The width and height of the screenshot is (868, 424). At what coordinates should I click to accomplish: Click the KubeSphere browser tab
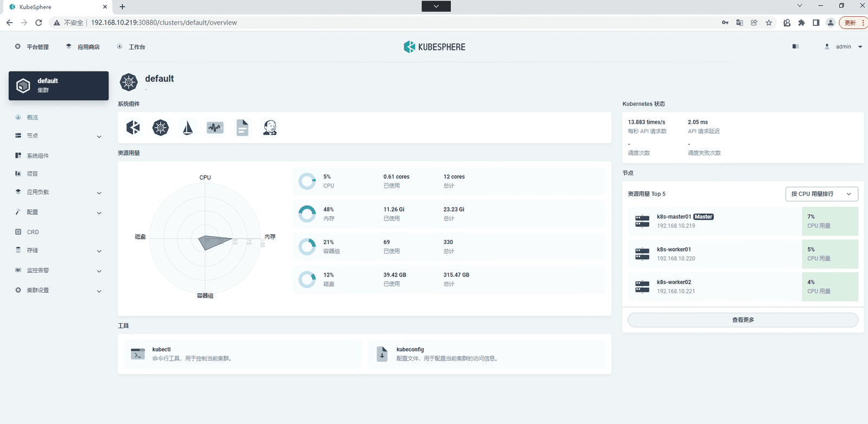[58, 7]
